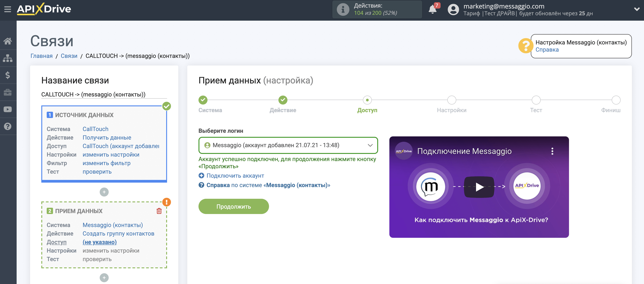Click source проверить test link
The width and height of the screenshot is (644, 284).
point(97,172)
